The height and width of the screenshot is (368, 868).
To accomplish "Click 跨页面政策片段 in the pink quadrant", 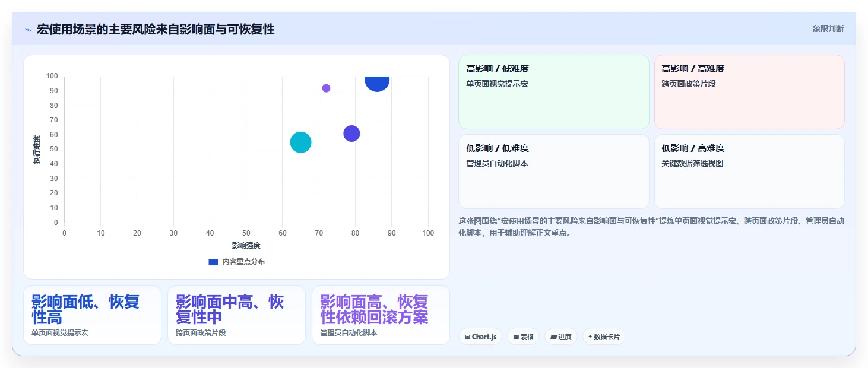I will coord(689,84).
